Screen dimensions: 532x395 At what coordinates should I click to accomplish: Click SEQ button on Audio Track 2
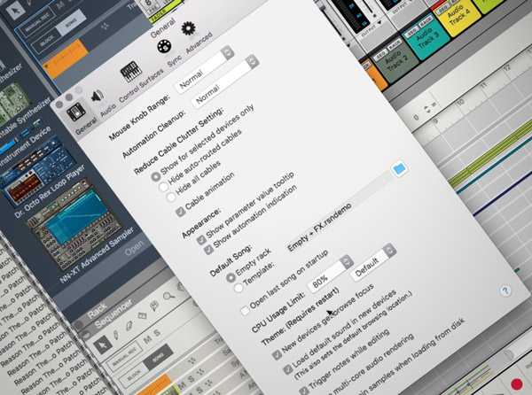381,55
